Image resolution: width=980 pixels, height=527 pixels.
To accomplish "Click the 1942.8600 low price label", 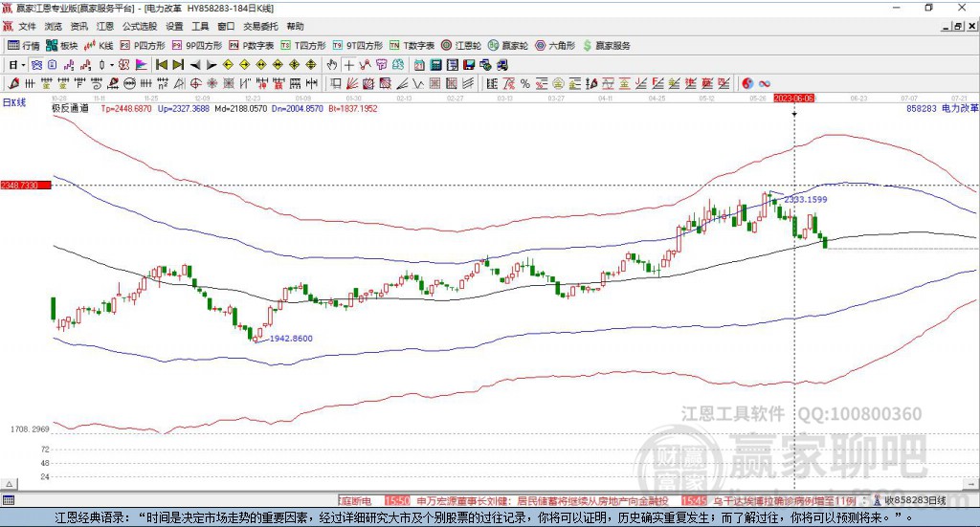I will click(291, 339).
